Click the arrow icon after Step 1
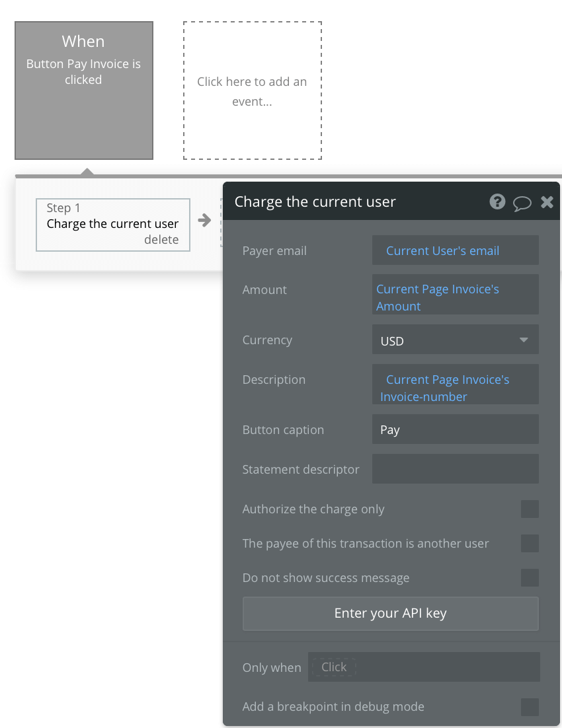The height and width of the screenshot is (728, 562). pos(204,220)
